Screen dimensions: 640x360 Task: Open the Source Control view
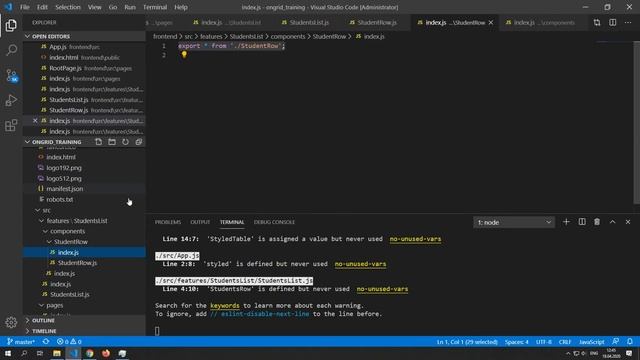11,76
